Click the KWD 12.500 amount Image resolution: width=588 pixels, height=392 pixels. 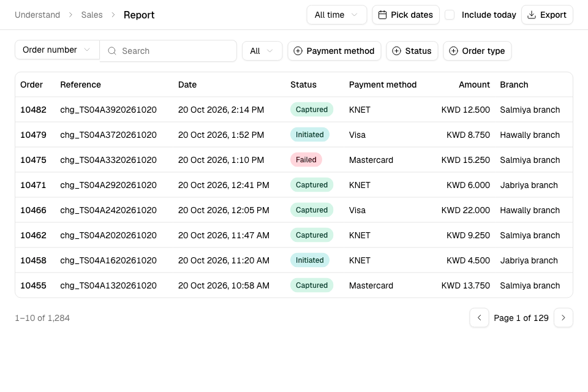pyautogui.click(x=466, y=110)
